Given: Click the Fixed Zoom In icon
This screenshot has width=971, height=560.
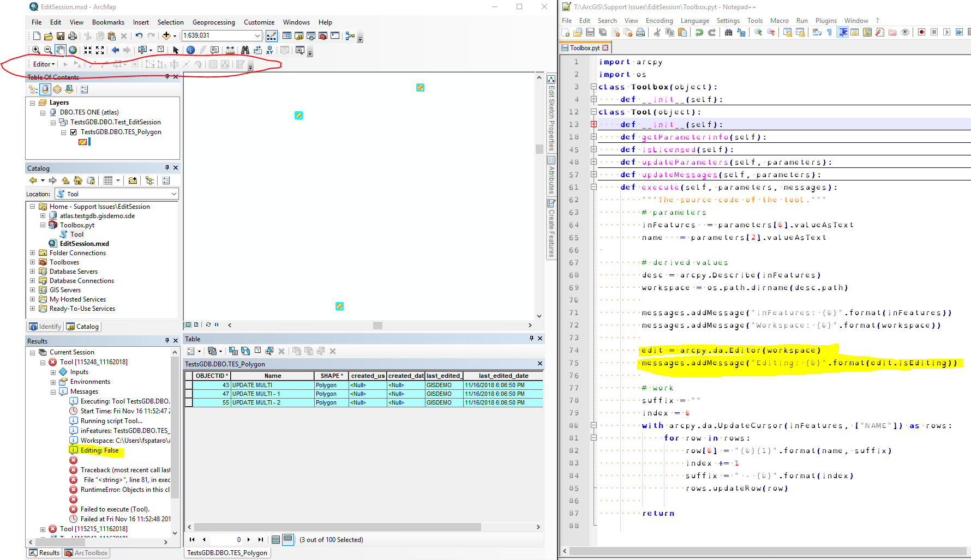Looking at the screenshot, I should tap(88, 50).
